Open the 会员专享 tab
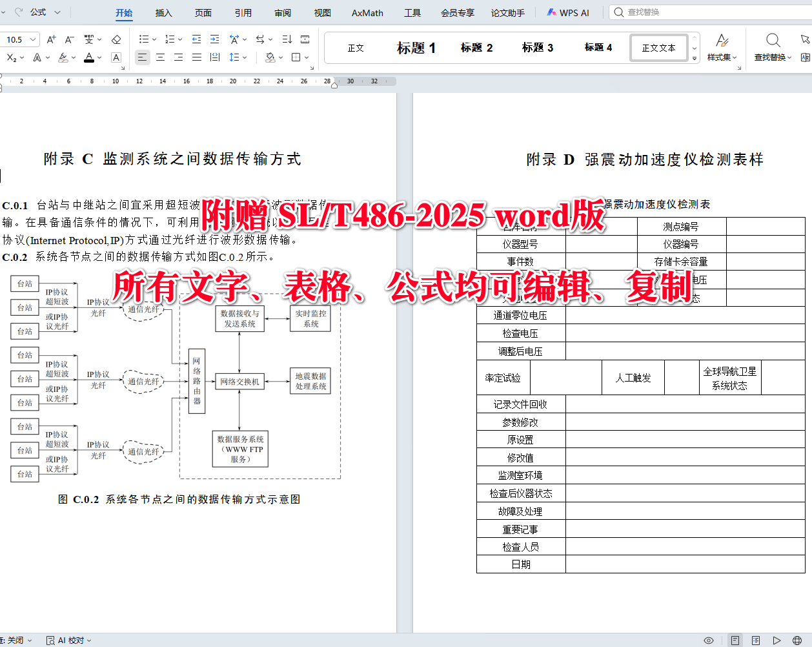The image size is (812, 647). pyautogui.click(x=458, y=13)
